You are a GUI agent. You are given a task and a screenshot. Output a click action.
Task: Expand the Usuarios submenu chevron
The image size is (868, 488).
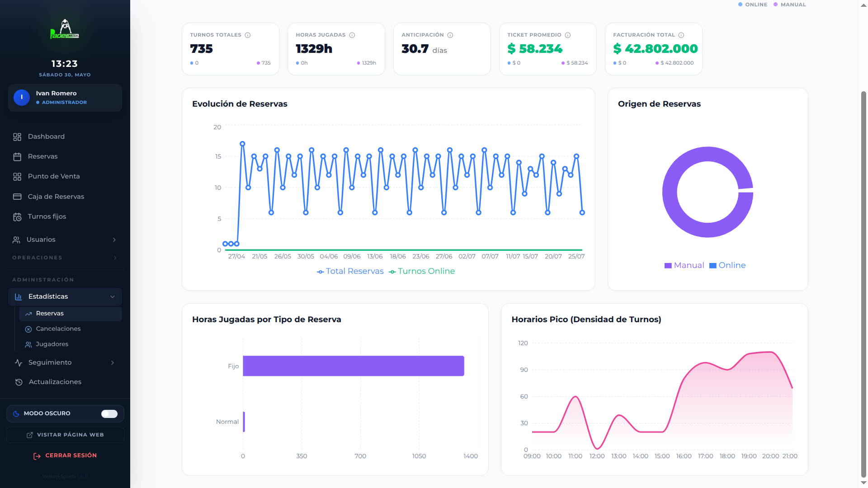[114, 240]
